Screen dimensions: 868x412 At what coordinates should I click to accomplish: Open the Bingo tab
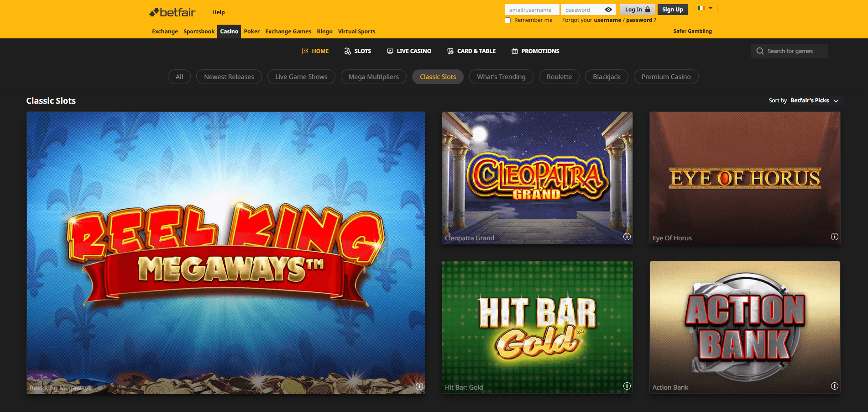click(x=325, y=32)
